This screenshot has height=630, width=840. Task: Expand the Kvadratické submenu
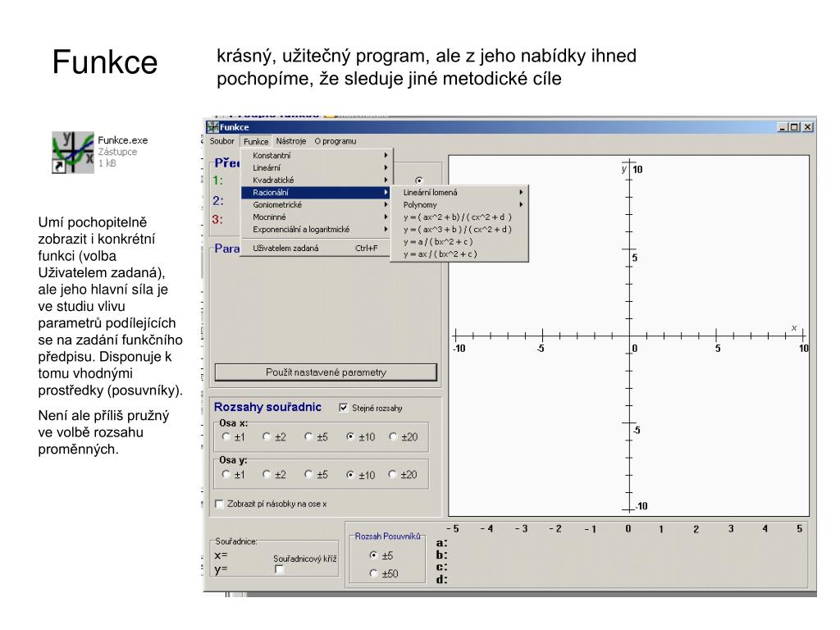(x=316, y=180)
